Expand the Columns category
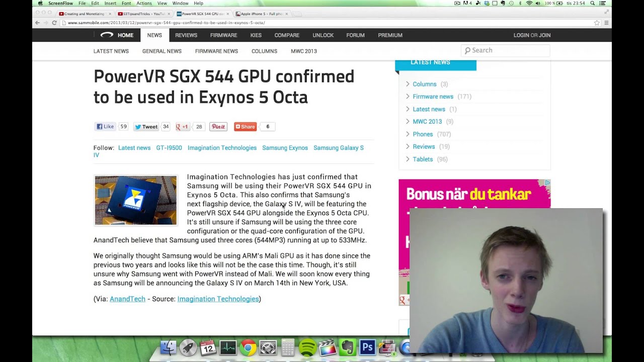 pyautogui.click(x=425, y=84)
